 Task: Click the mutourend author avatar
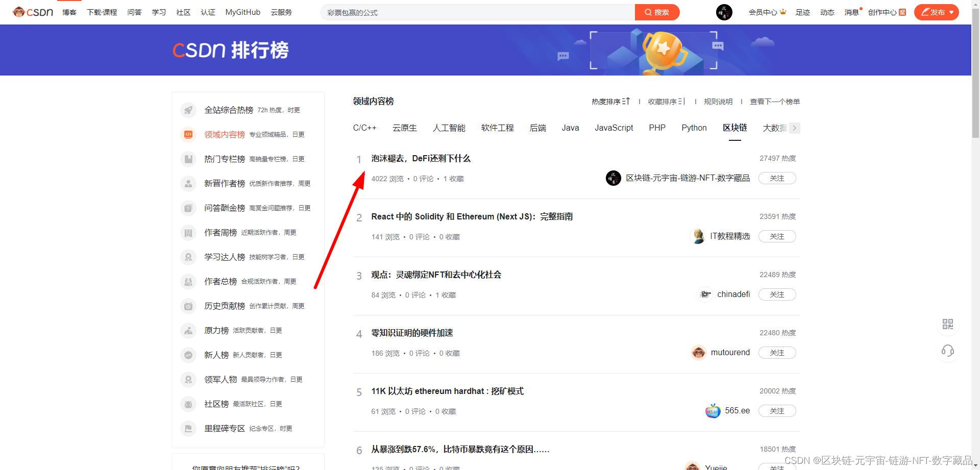(x=698, y=353)
